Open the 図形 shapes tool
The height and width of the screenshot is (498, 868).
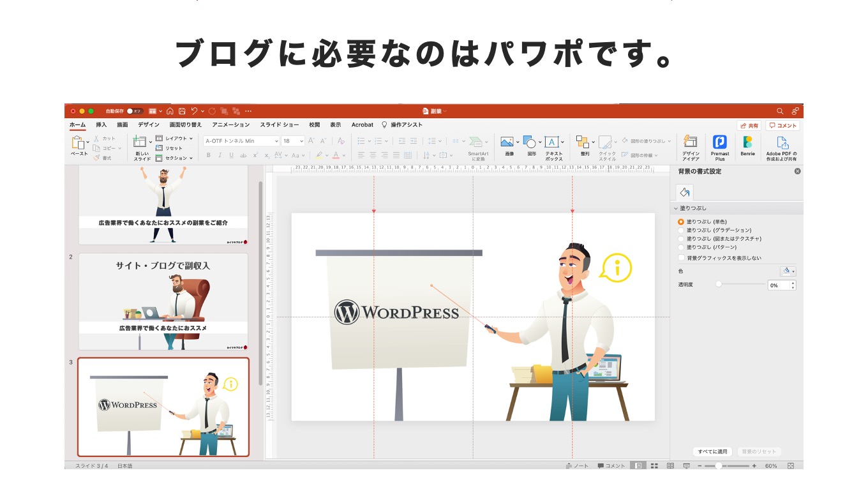(x=528, y=142)
